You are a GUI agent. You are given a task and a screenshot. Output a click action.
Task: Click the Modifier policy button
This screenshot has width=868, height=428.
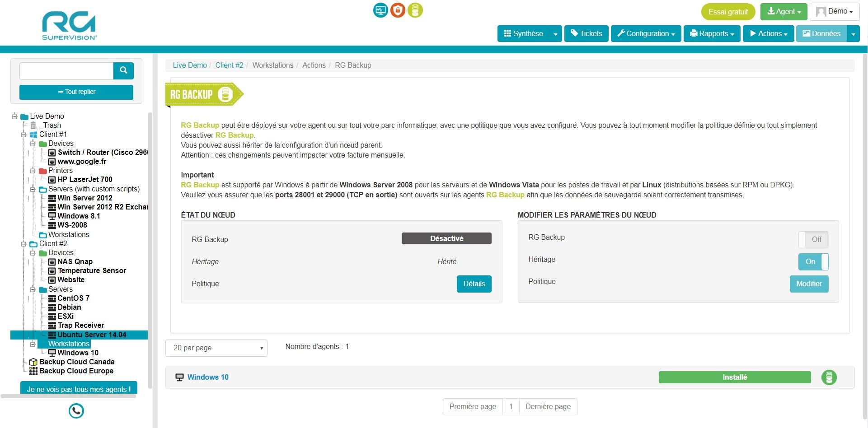[809, 284]
